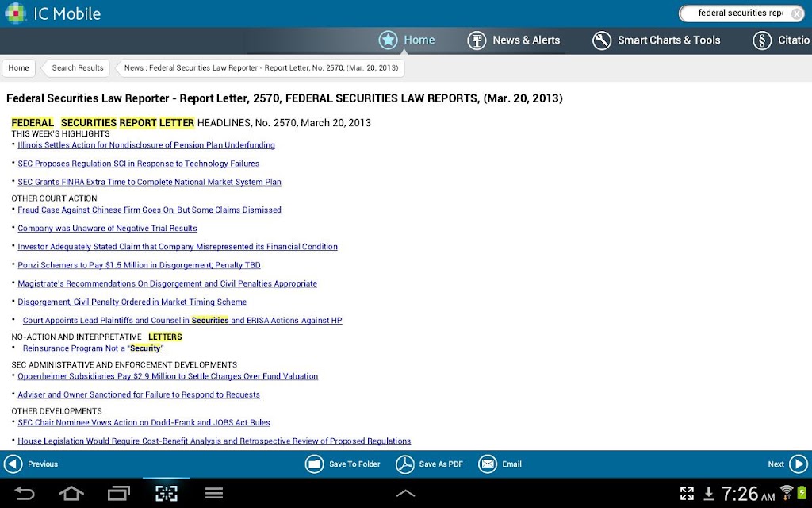Image resolution: width=812 pixels, height=508 pixels.
Task: Open Oppenheimer Subsidiaries Pay $2.9 Million link
Action: point(168,376)
